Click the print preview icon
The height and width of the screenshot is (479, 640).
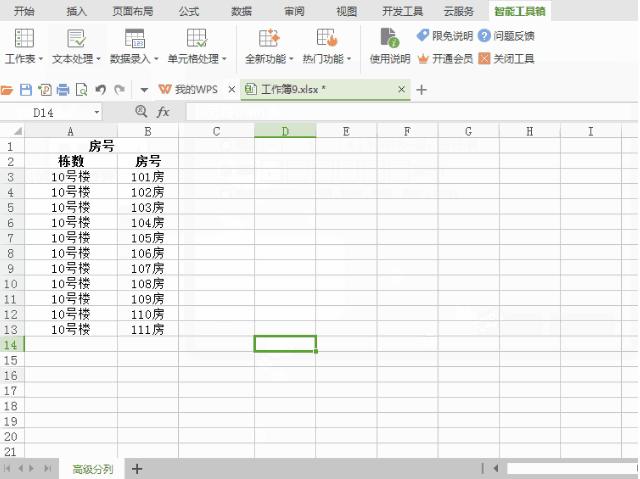pos(82,89)
